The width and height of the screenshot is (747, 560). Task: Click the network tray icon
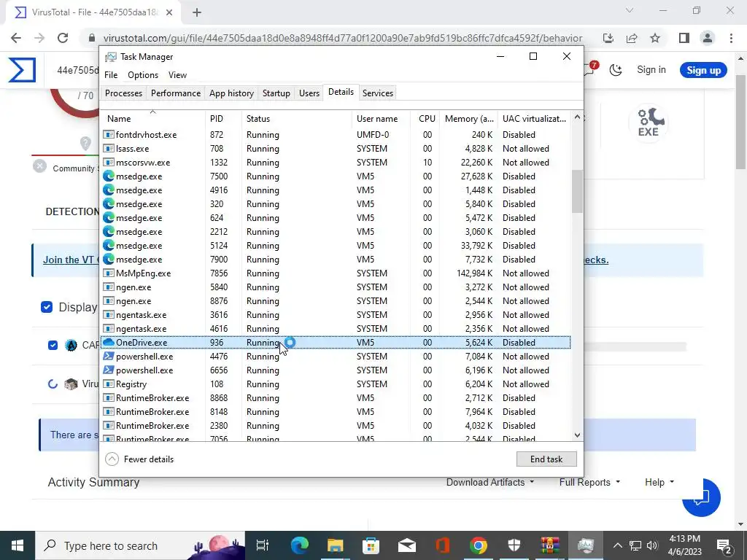click(635, 545)
